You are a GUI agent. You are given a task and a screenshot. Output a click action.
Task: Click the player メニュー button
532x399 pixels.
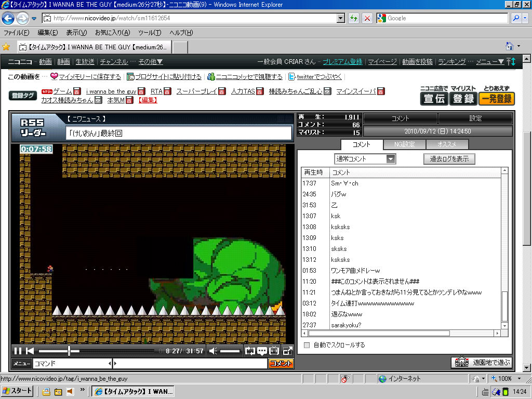[x=22, y=363]
